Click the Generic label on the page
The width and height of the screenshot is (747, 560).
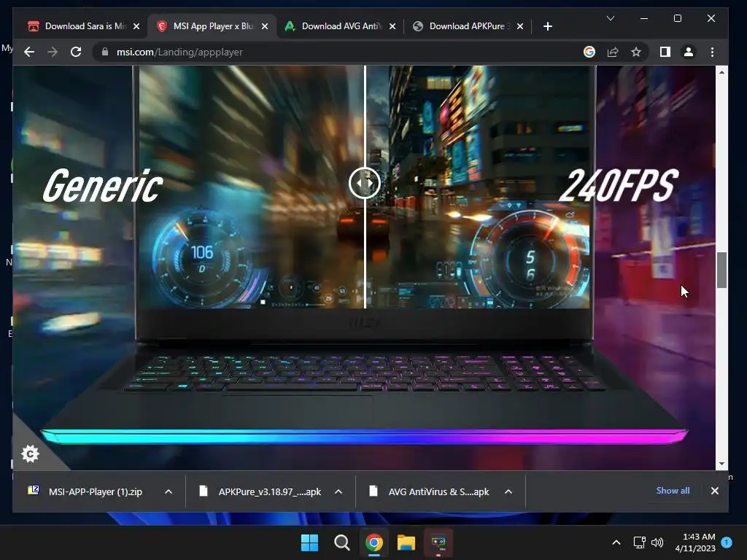(103, 186)
